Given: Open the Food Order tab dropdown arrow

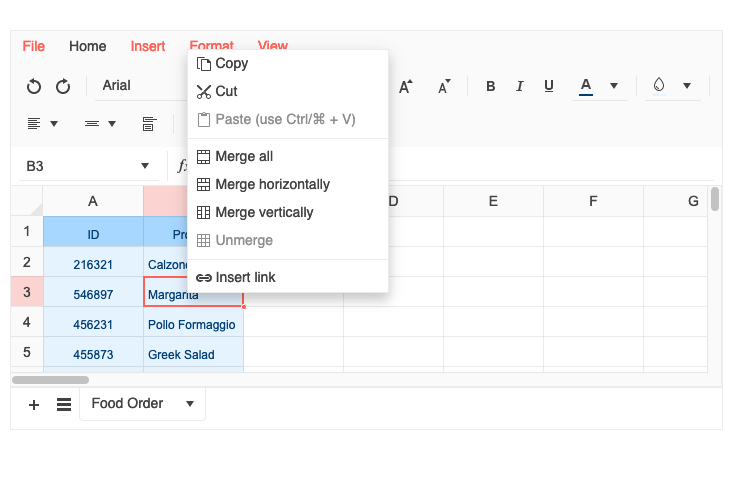Looking at the screenshot, I should 190,404.
